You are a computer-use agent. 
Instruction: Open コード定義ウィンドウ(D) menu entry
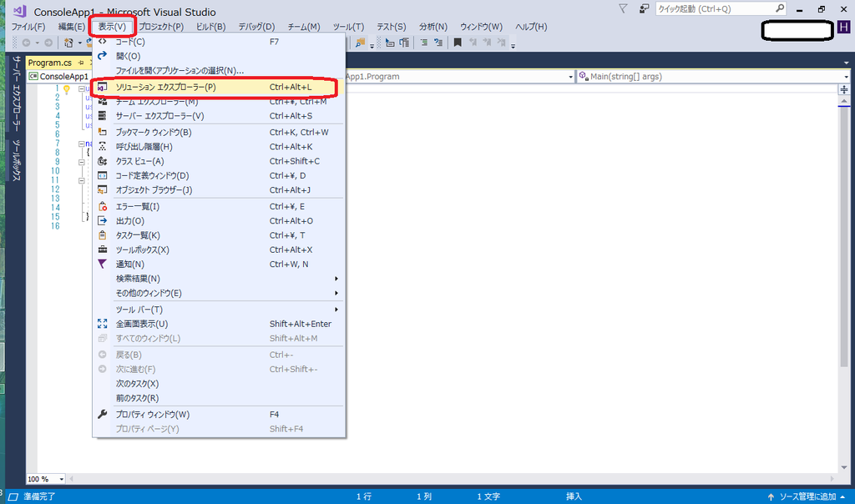219,175
